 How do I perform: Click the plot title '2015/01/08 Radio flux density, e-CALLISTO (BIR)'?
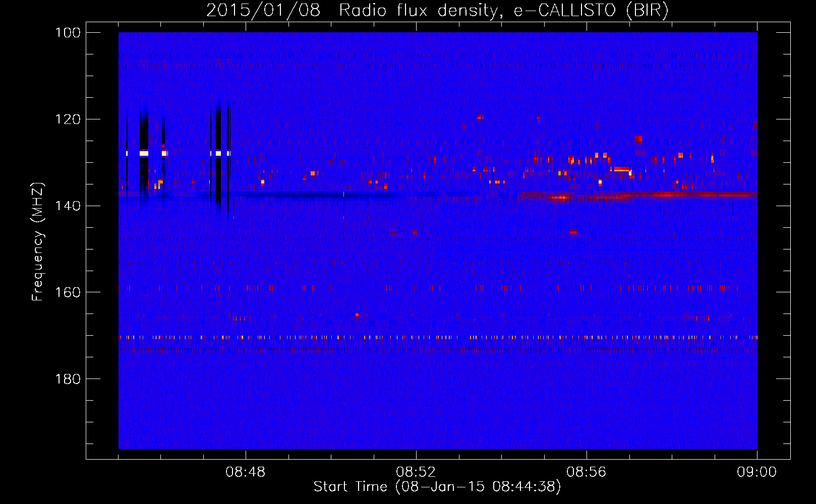437,11
